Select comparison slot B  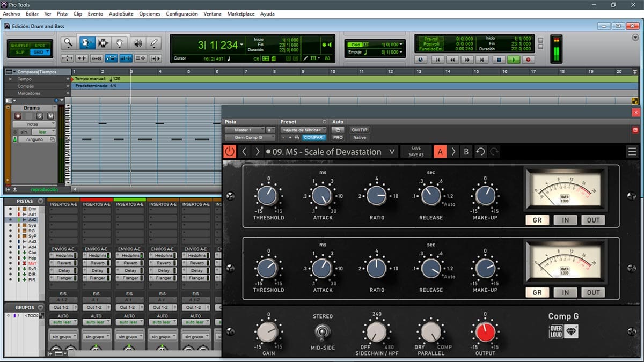click(x=466, y=152)
